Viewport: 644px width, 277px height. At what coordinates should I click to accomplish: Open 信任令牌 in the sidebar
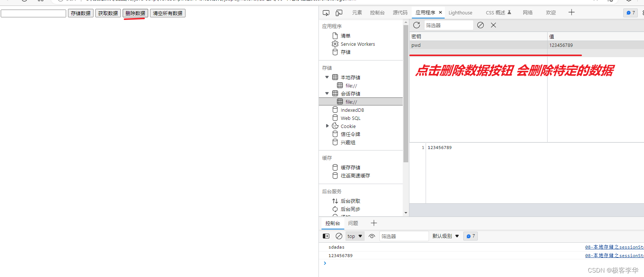click(350, 134)
